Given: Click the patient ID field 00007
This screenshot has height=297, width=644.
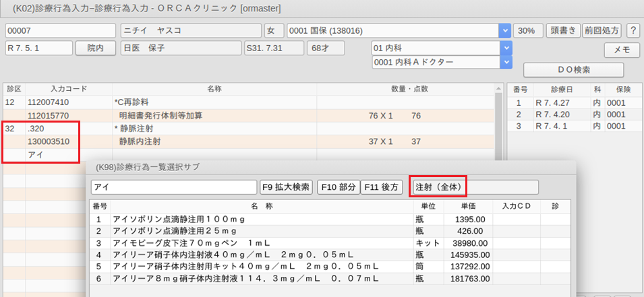Looking at the screenshot, I should 61,31.
